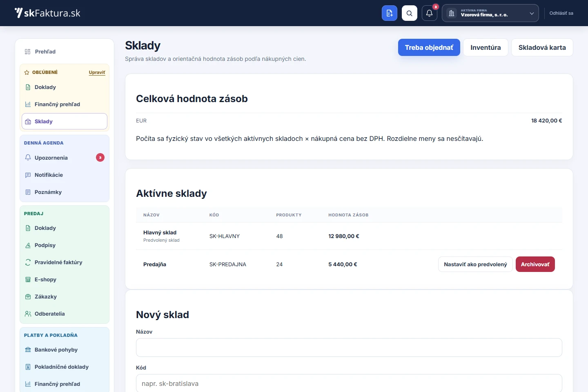
Task: Open the Inventúra page
Action: [x=486, y=47]
